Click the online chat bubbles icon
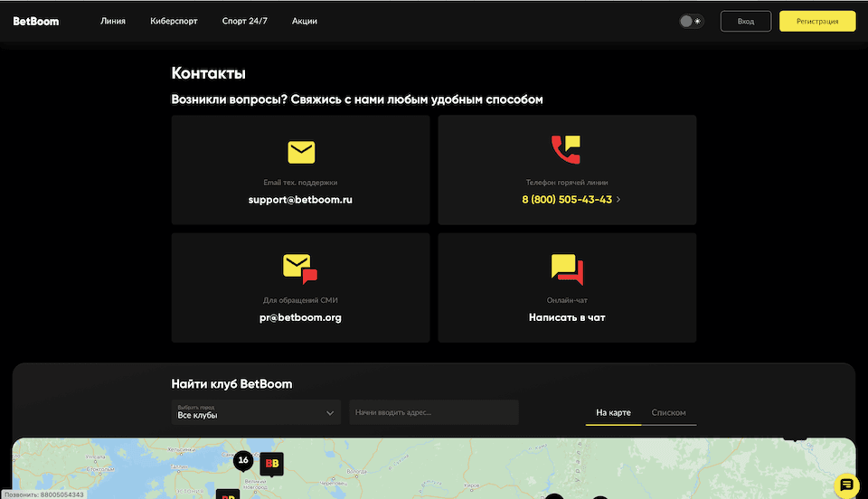 566,268
